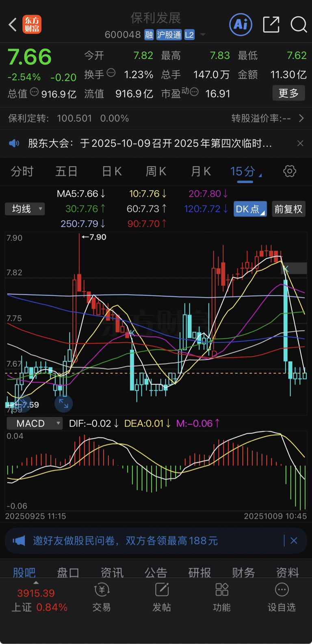312x644 pixels.
Task: Open the search magnifier icon
Action: (x=299, y=25)
